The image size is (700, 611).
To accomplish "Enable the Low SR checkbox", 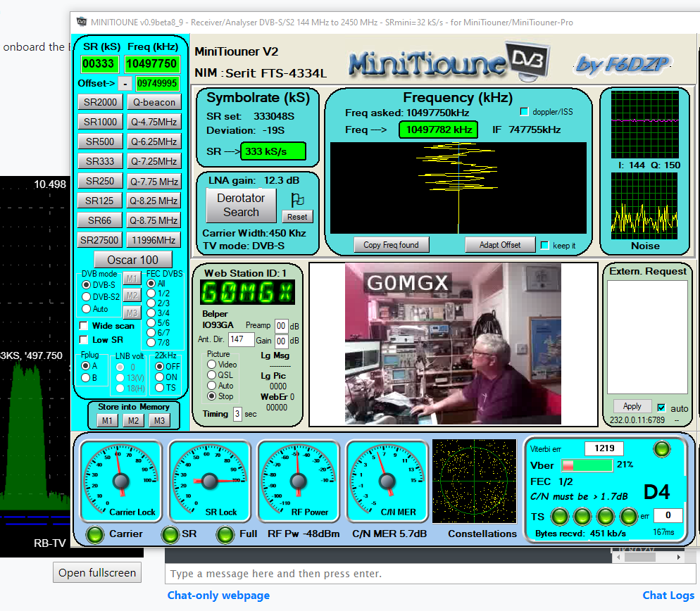I will coord(84,340).
